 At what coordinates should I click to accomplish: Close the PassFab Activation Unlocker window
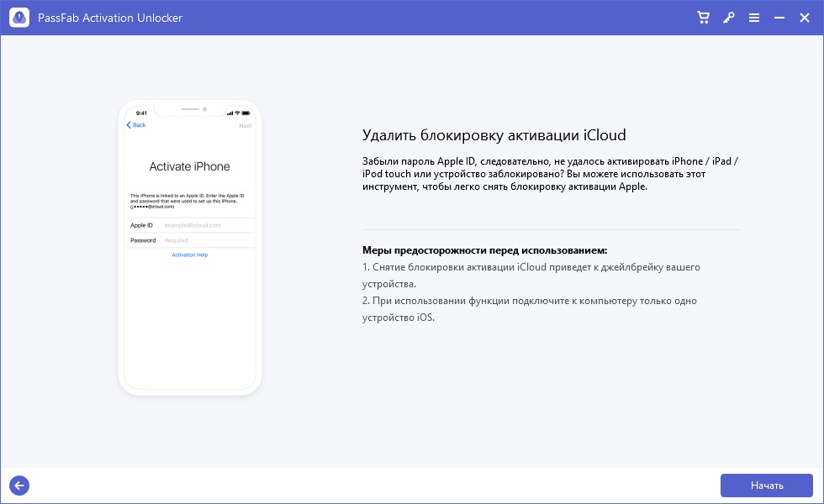[805, 18]
